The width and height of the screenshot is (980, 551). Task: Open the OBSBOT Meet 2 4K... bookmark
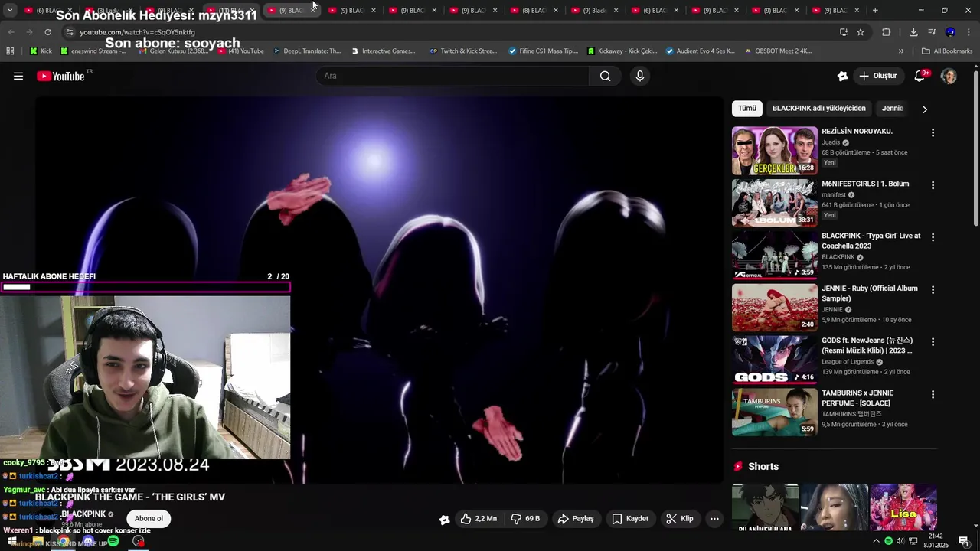tap(778, 51)
